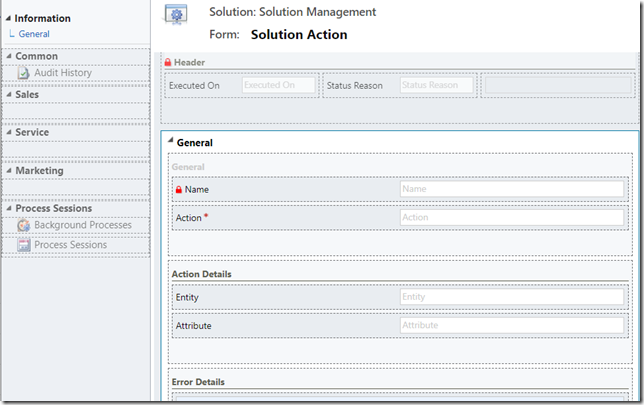The height and width of the screenshot is (405, 644).
Task: Click the Executed On header field
Action: click(278, 85)
